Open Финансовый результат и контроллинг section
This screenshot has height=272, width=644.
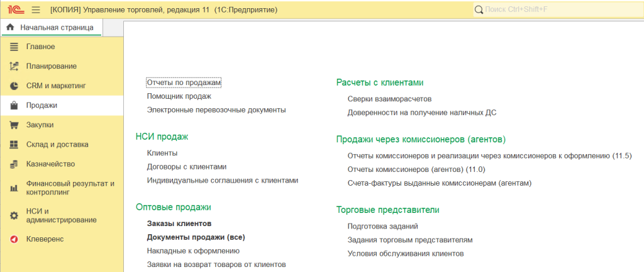tap(62, 188)
